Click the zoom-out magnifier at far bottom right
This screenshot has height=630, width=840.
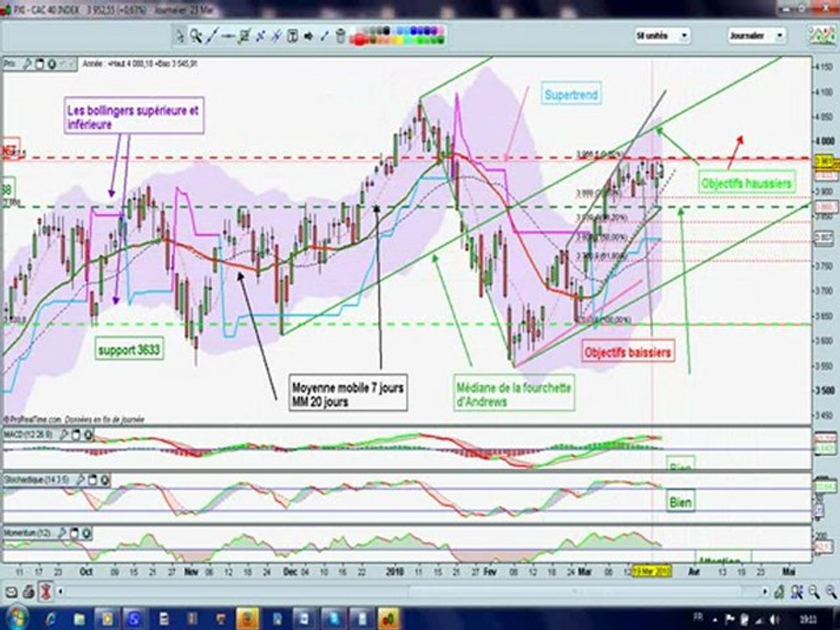pyautogui.click(x=831, y=592)
